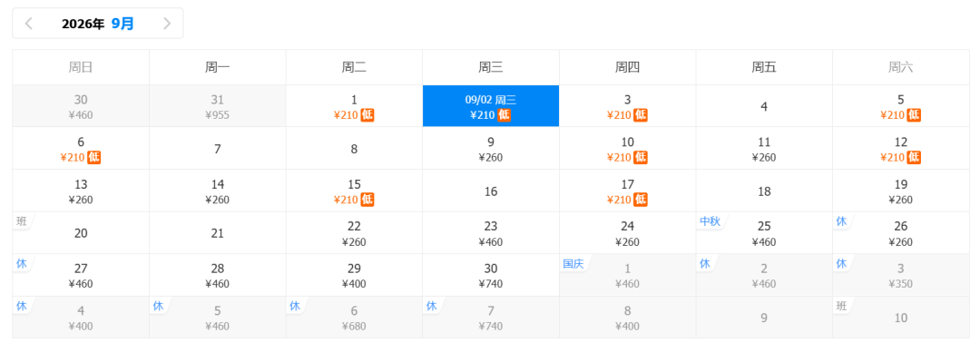The width and height of the screenshot is (980, 362).
Task: Select September 20 marked 班
Action: pyautogui.click(x=81, y=233)
